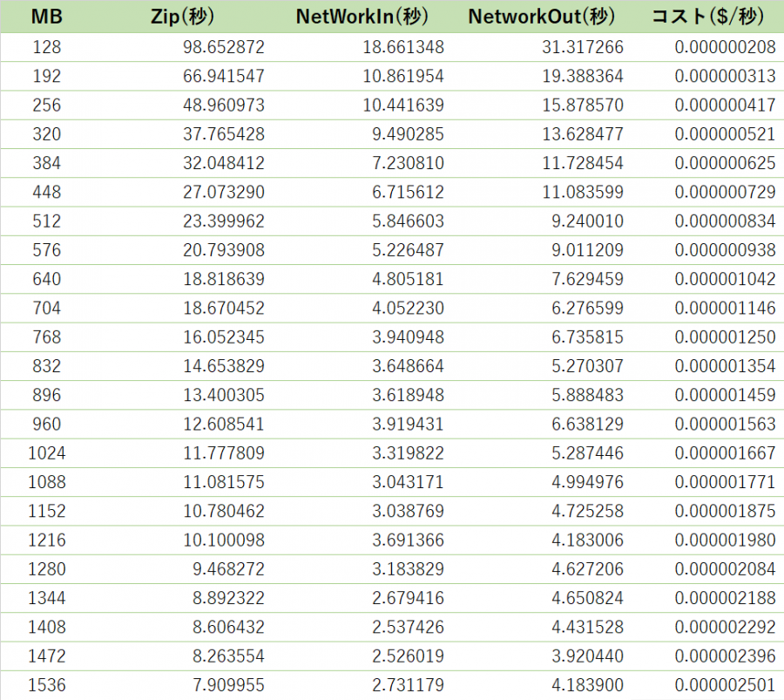This screenshot has height=700, width=784.
Task: Select the NetWorkIn value 18.661348
Action: point(403,47)
